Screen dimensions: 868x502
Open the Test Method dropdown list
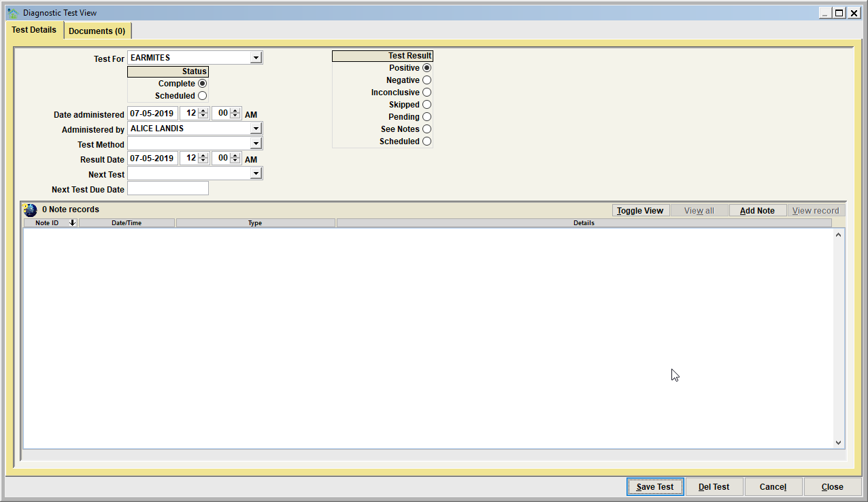click(x=256, y=144)
